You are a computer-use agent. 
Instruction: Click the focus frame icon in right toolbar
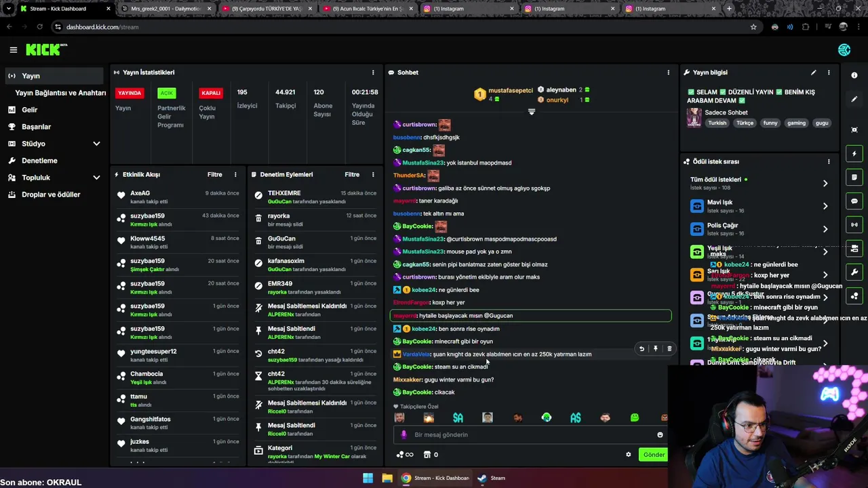point(854,129)
